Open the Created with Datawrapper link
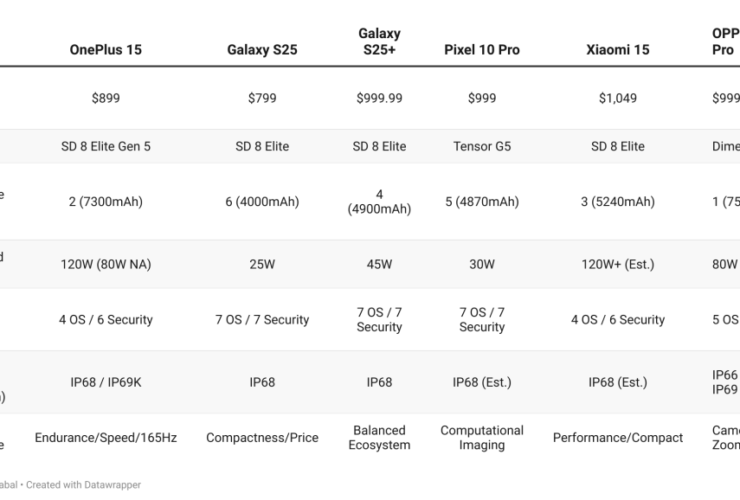 84,485
